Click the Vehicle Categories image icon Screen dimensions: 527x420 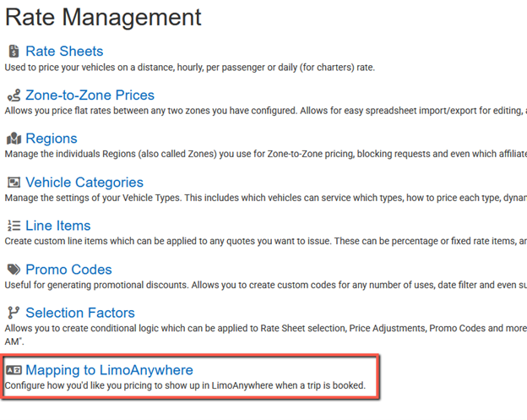click(14, 183)
